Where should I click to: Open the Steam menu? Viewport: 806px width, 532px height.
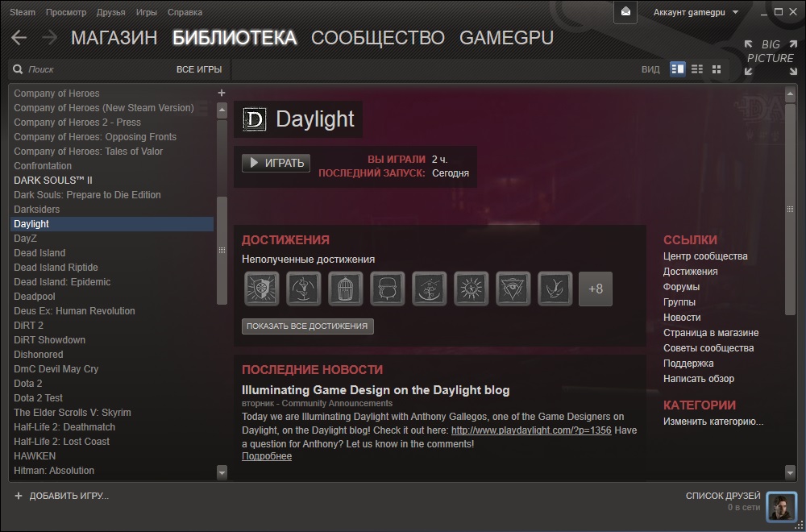click(23, 12)
